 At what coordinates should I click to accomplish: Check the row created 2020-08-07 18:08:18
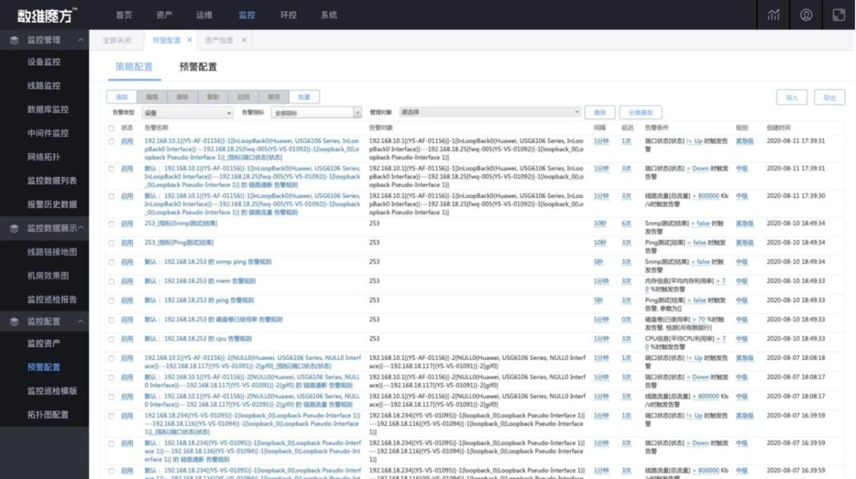111,358
